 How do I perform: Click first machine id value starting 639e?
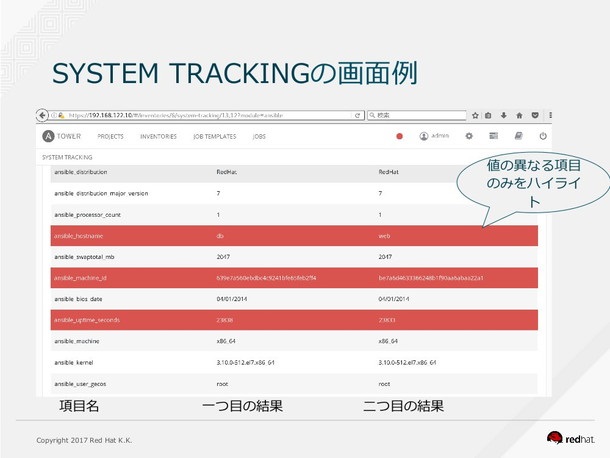(x=266, y=278)
